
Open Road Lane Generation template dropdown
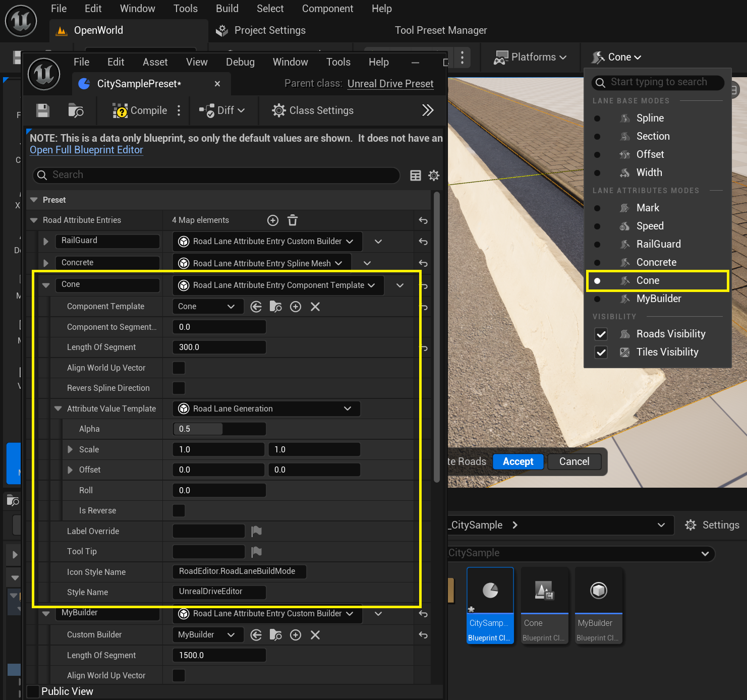click(266, 409)
